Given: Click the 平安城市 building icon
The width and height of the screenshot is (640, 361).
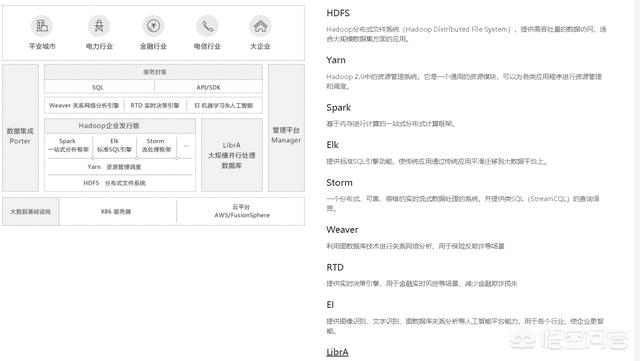Looking at the screenshot, I should (42, 26).
